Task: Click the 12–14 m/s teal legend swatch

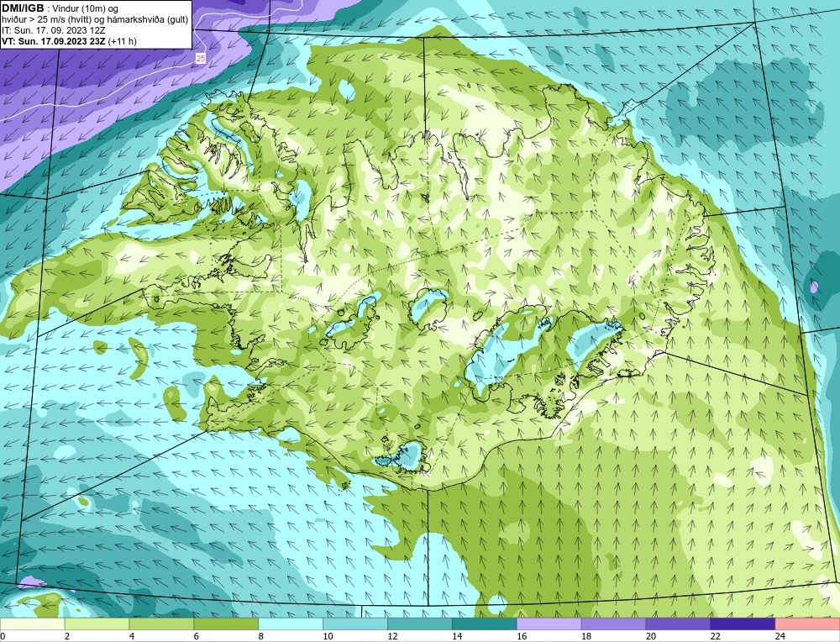Action: click(419, 624)
